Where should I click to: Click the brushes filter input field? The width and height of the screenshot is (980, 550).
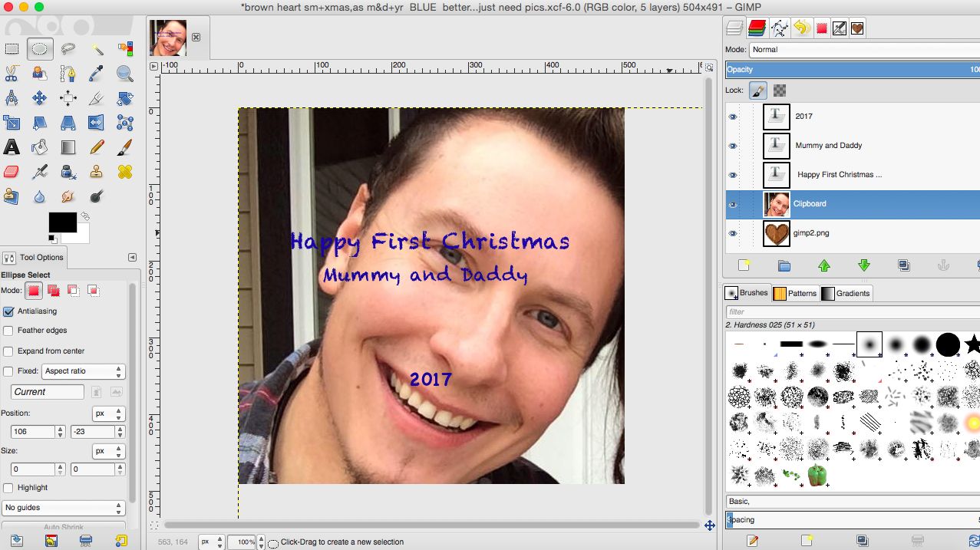pos(852,312)
